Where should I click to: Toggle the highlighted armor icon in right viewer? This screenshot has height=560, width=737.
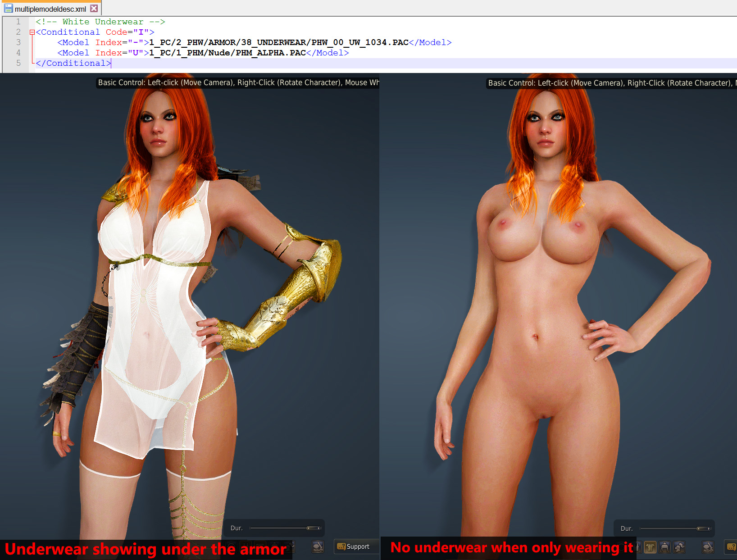(x=650, y=547)
